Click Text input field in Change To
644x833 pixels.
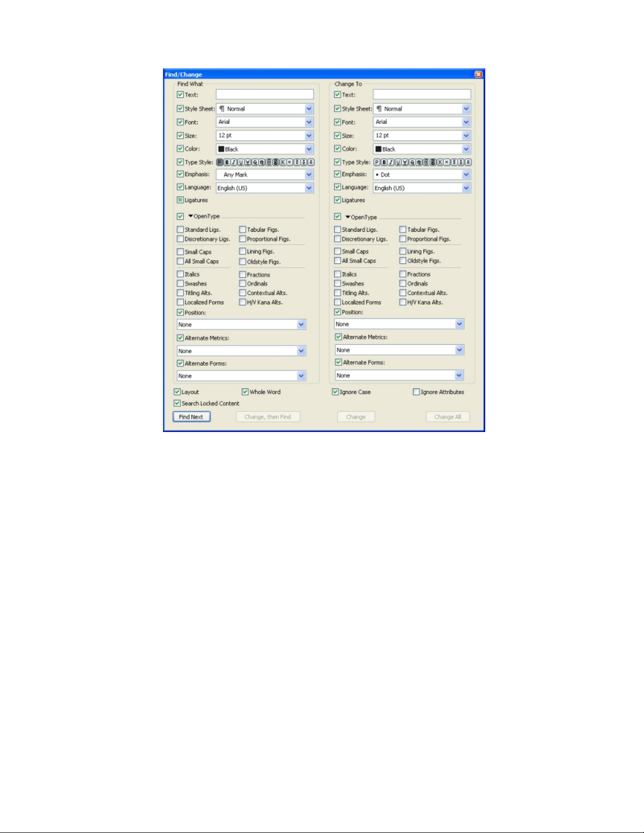[x=422, y=95]
